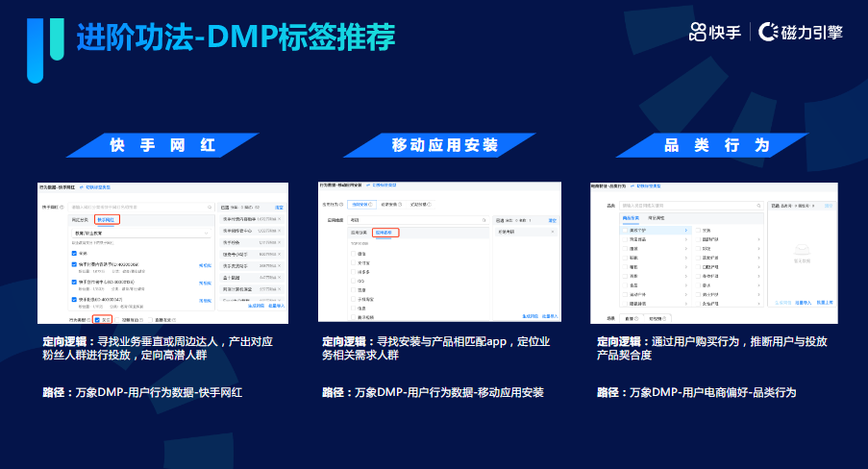The image size is (868, 469).
Task: Select the highlighted 应用名称 tab
Action: (384, 233)
